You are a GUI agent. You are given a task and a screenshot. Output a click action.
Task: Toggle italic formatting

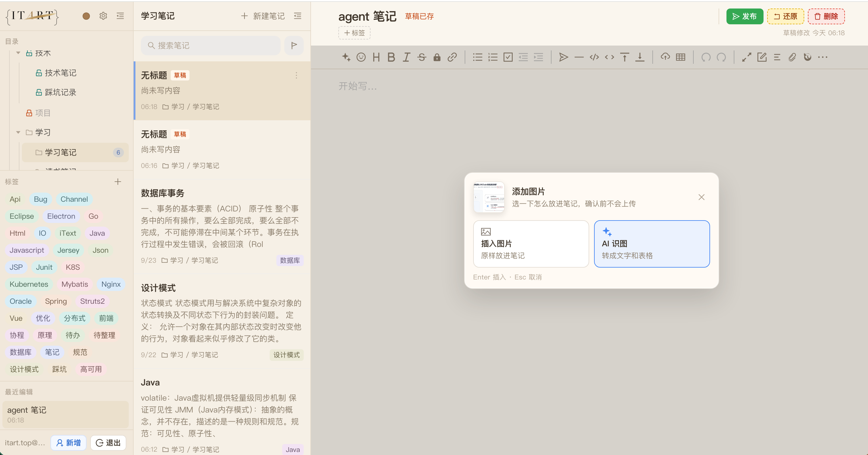point(406,57)
